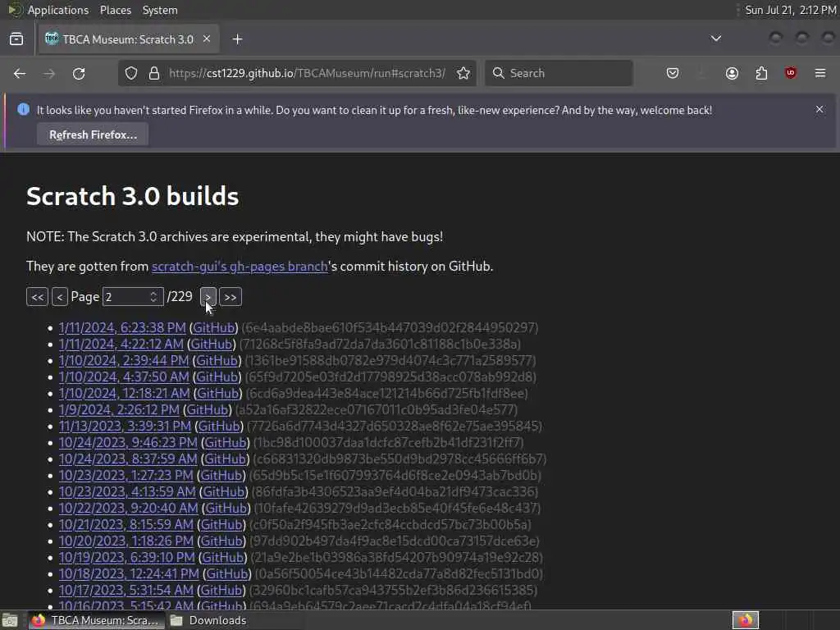Select the TBCA Museum taskbar entry

click(x=95, y=620)
